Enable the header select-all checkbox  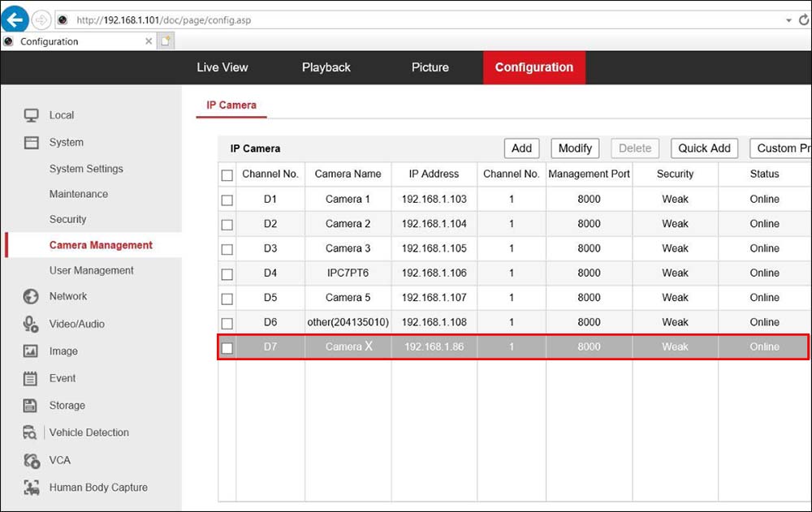pyautogui.click(x=227, y=174)
